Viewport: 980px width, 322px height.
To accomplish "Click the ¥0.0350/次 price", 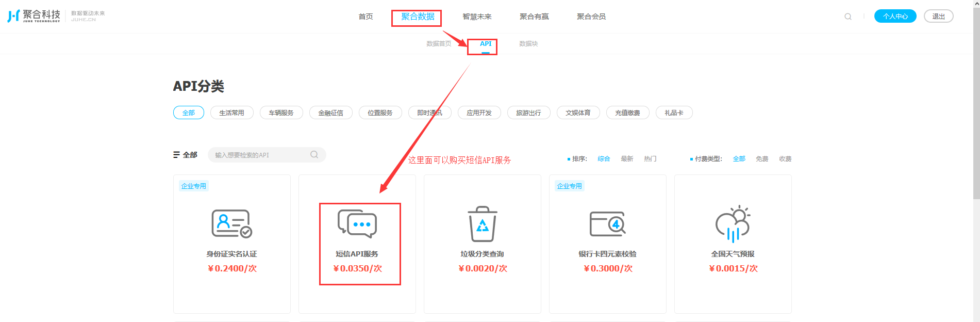I will tap(357, 268).
